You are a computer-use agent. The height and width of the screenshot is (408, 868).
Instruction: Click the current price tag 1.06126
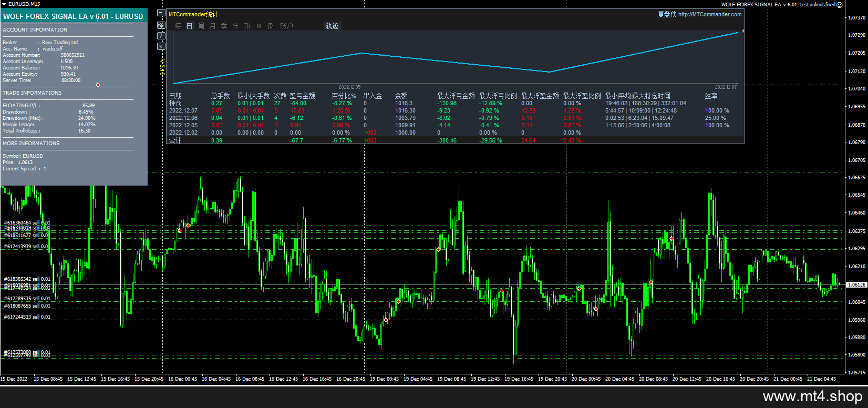click(x=856, y=284)
